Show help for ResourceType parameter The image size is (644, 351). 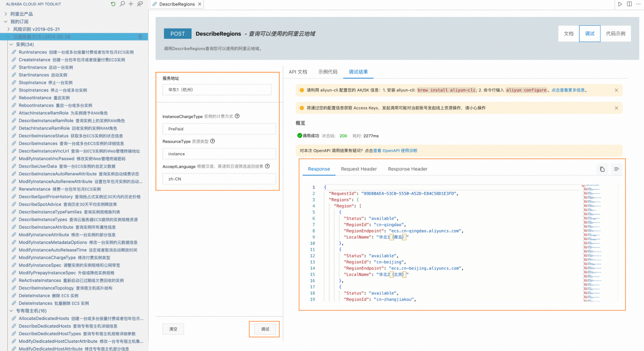[x=212, y=141]
